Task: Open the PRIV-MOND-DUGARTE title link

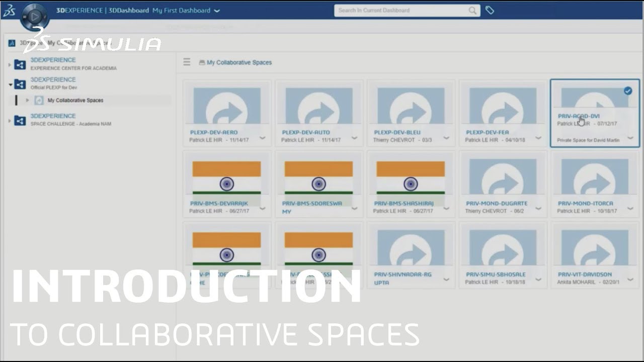Action: tap(497, 204)
